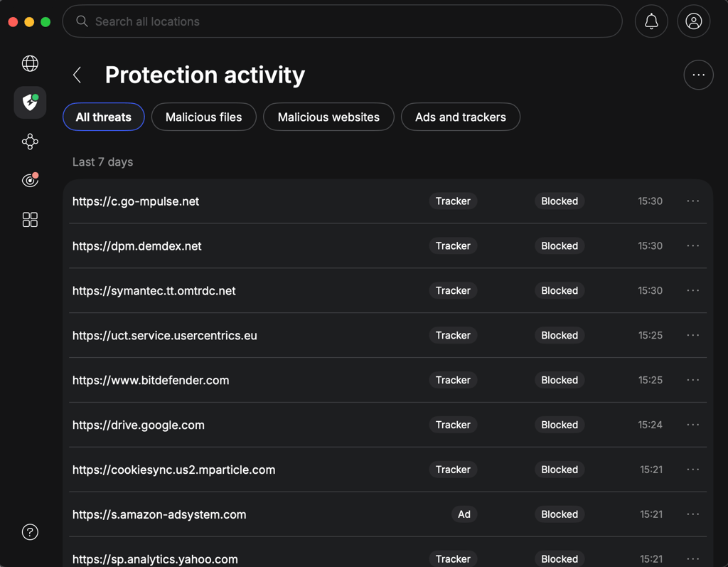
Task: Open the help question mark icon
Action: point(30,532)
